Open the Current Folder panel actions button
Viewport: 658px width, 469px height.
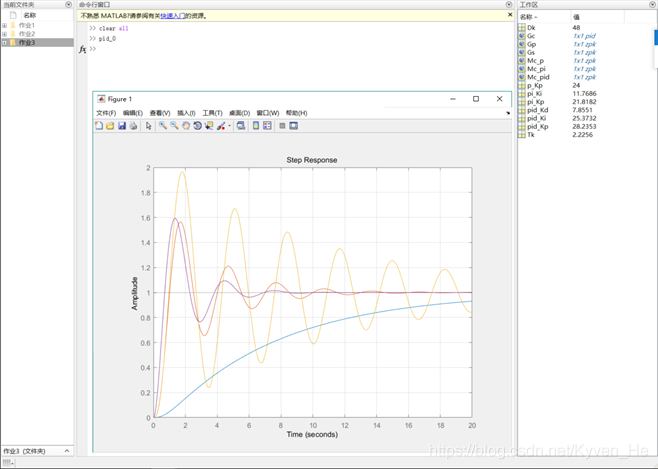click(68, 5)
